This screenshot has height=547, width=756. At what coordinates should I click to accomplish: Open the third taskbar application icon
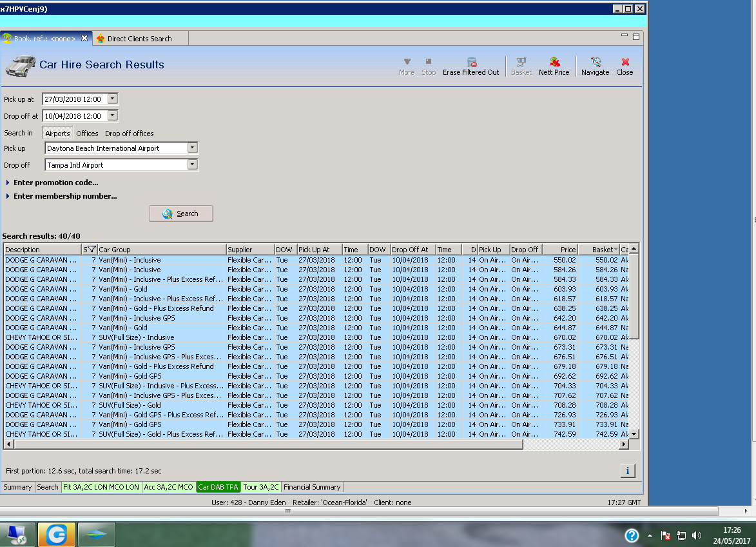(x=97, y=535)
